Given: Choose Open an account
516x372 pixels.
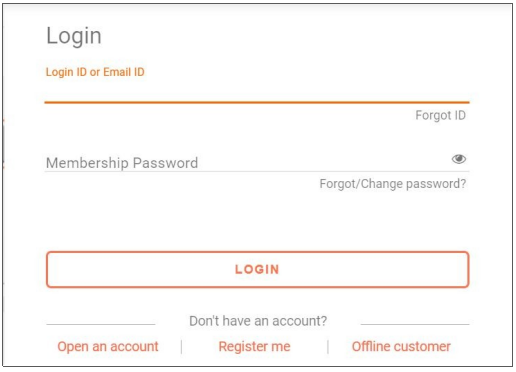Looking at the screenshot, I should pyautogui.click(x=108, y=346).
